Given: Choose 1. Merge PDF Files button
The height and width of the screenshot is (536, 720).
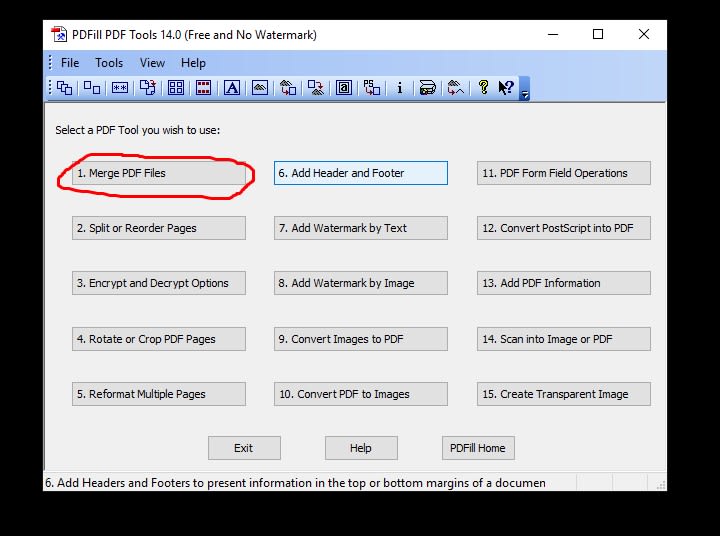Looking at the screenshot, I should 159,173.
